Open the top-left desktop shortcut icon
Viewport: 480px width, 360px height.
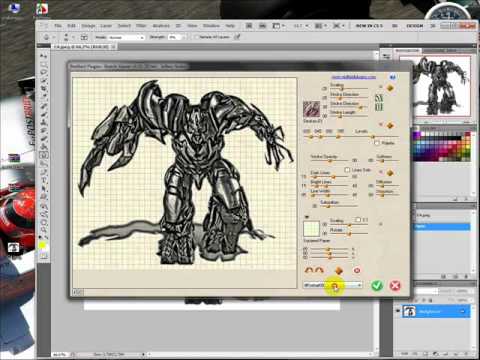15,7
